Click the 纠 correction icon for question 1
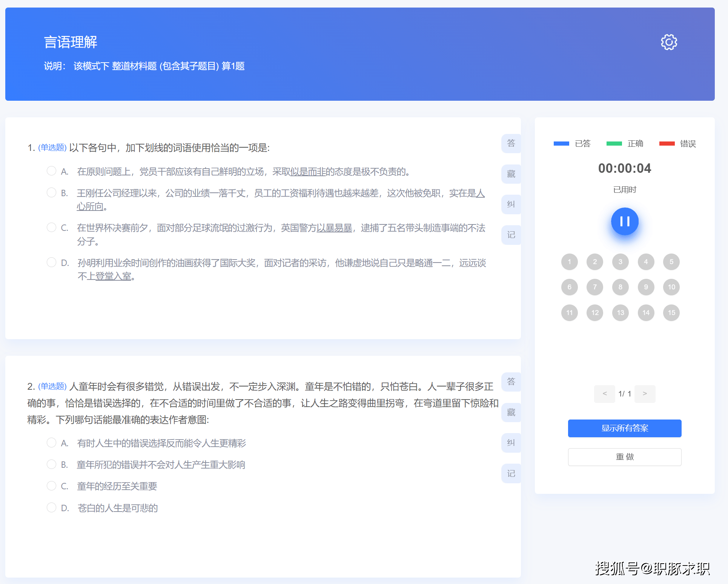Viewport: 728px width, 584px height. coord(511,204)
